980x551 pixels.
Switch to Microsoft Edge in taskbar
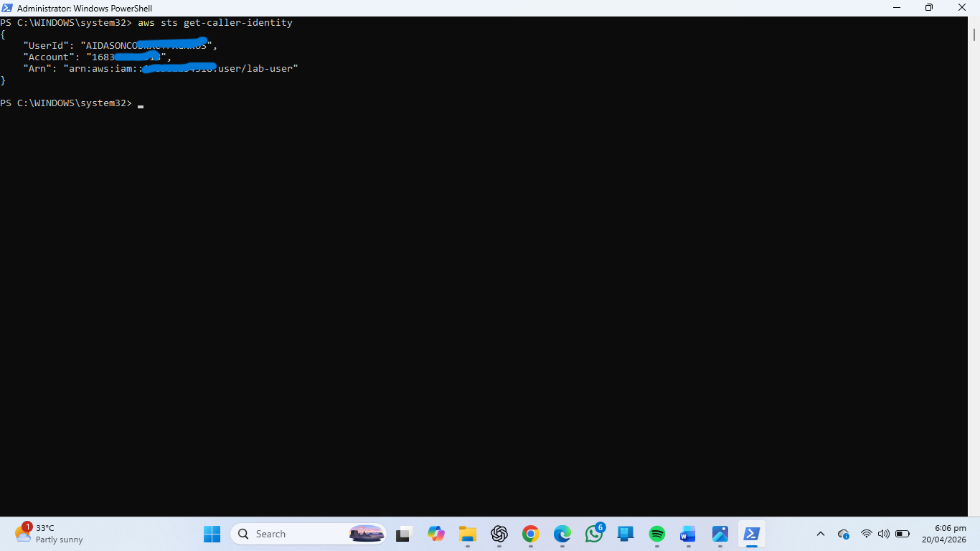[x=562, y=534]
